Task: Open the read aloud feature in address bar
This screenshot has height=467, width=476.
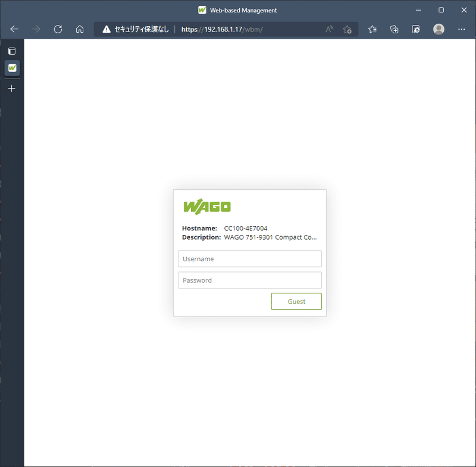Action: [330, 29]
